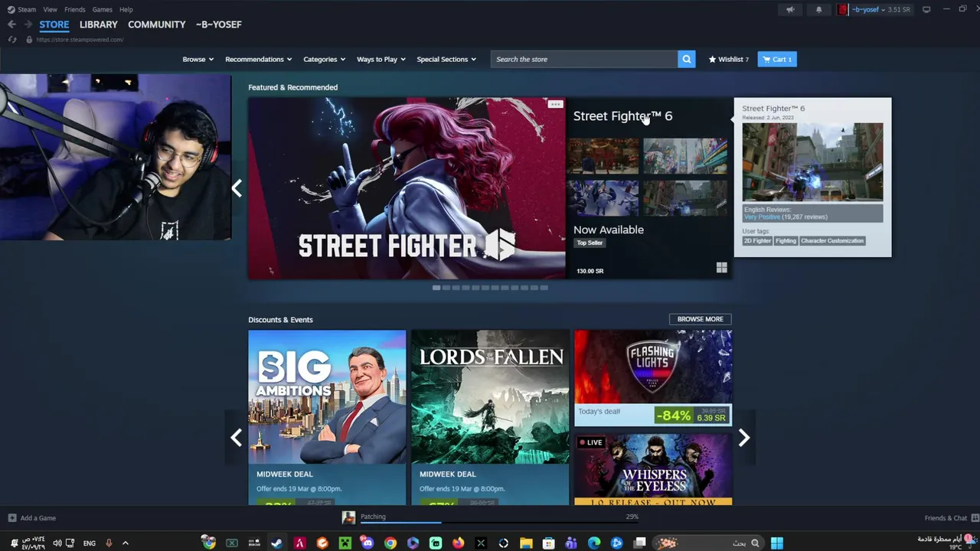Click the store URL in the address bar
980x551 pixels.
80,40
